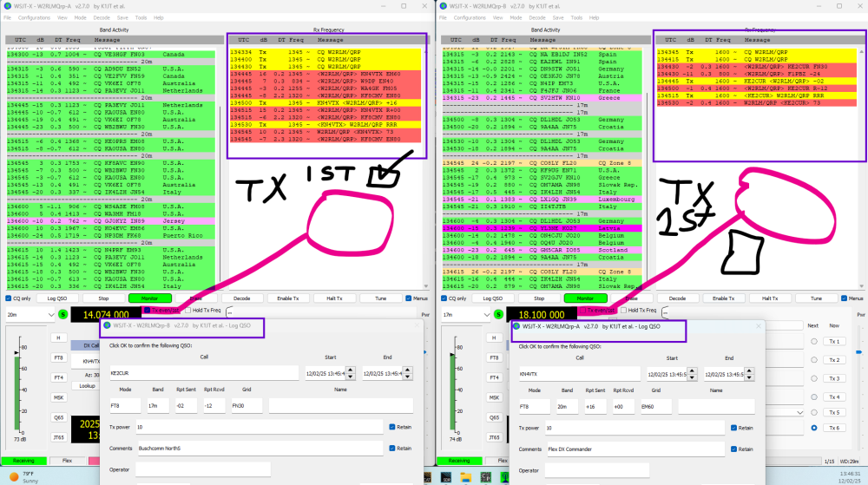The height and width of the screenshot is (485, 868).
Task: Select FT8 mode button in right window
Action: [494, 357]
